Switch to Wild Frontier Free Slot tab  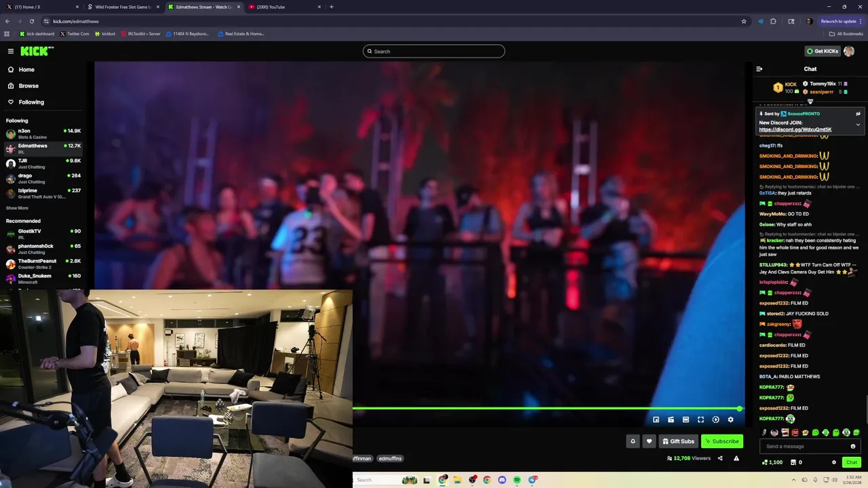pos(123,7)
